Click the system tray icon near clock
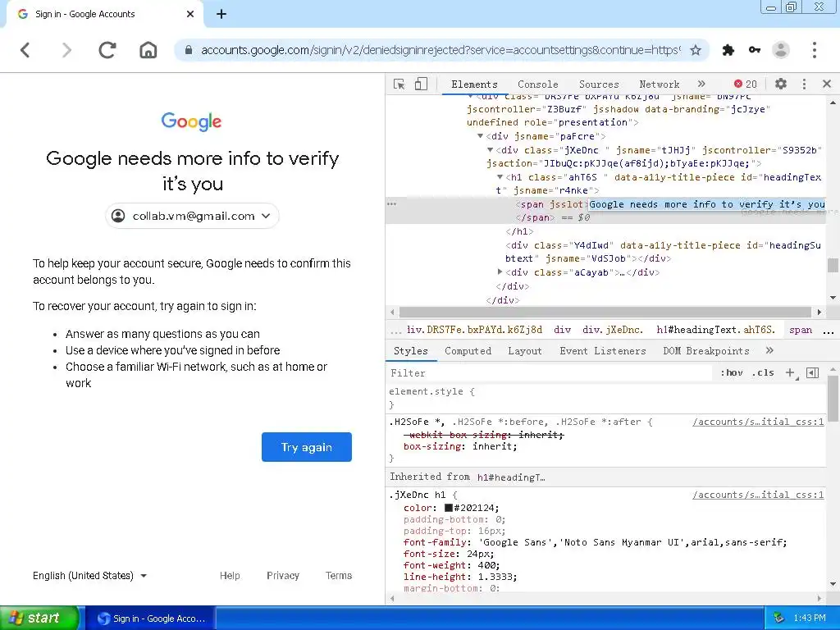Viewport: 840px width, 630px height. click(x=779, y=619)
